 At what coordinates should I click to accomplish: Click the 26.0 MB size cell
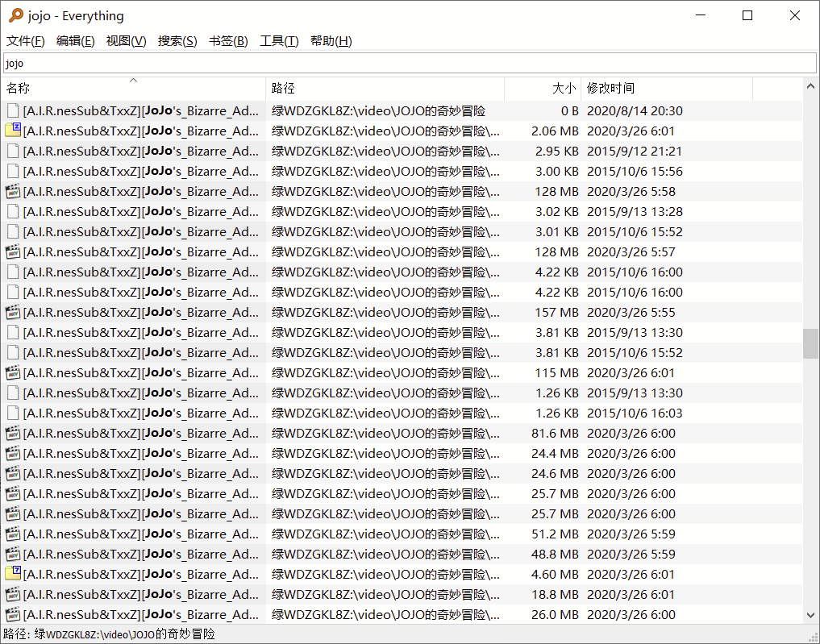point(555,615)
